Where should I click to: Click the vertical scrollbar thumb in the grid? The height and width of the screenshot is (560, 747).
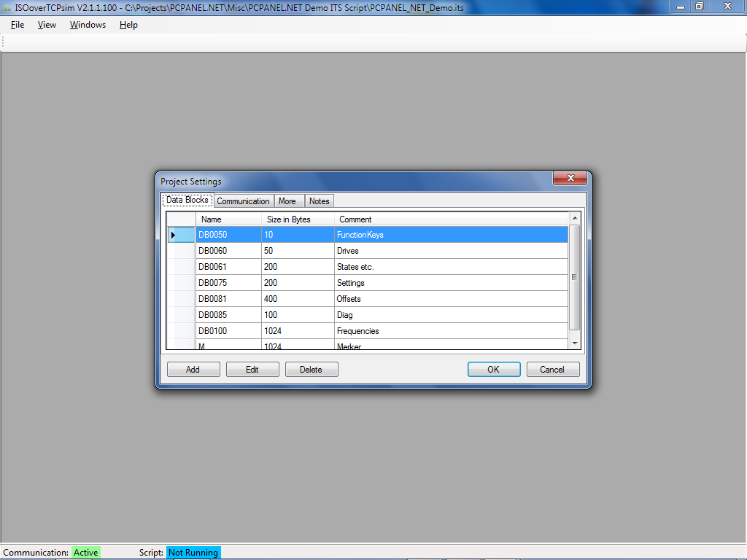574,277
